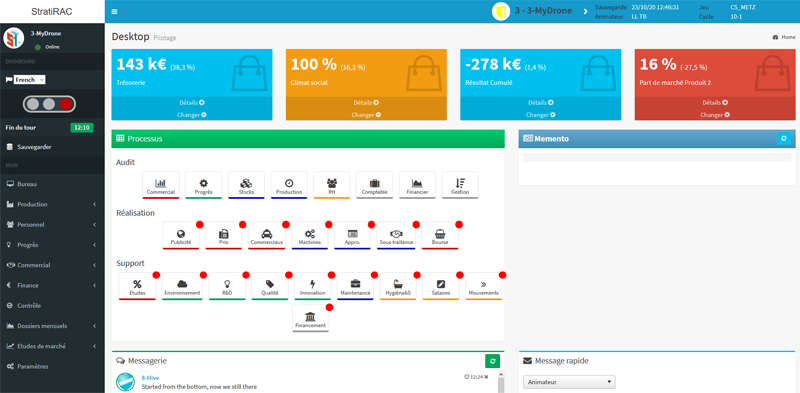Screen dimensions: 800x393
Task: Open Paramètres in sidebar
Action: (52, 366)
